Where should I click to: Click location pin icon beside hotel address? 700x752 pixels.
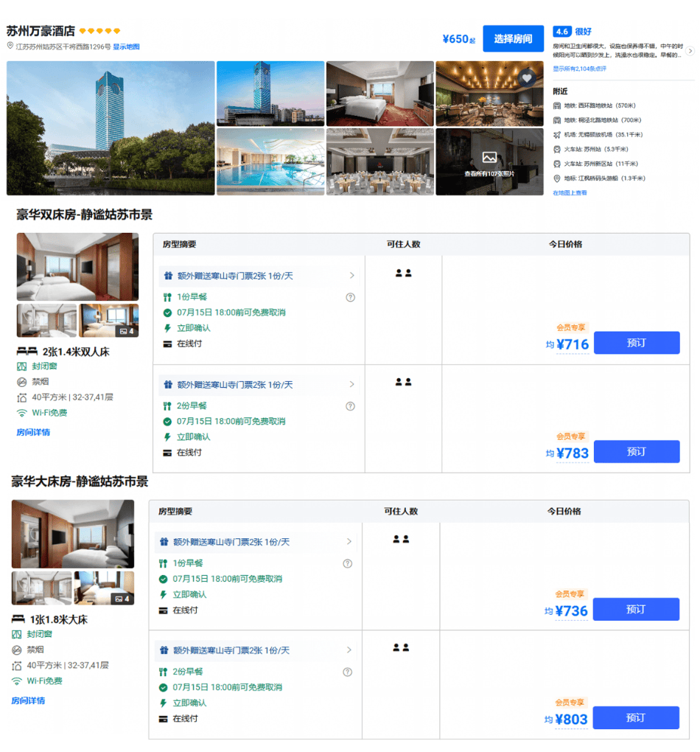click(x=10, y=46)
